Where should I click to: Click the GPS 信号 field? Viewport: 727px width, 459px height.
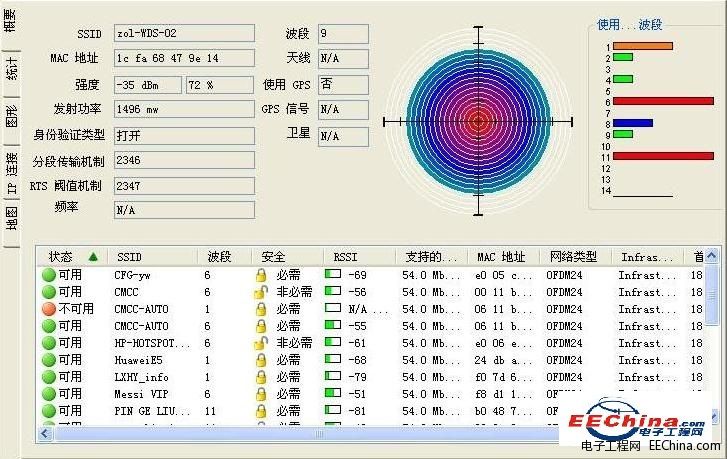click(x=343, y=109)
